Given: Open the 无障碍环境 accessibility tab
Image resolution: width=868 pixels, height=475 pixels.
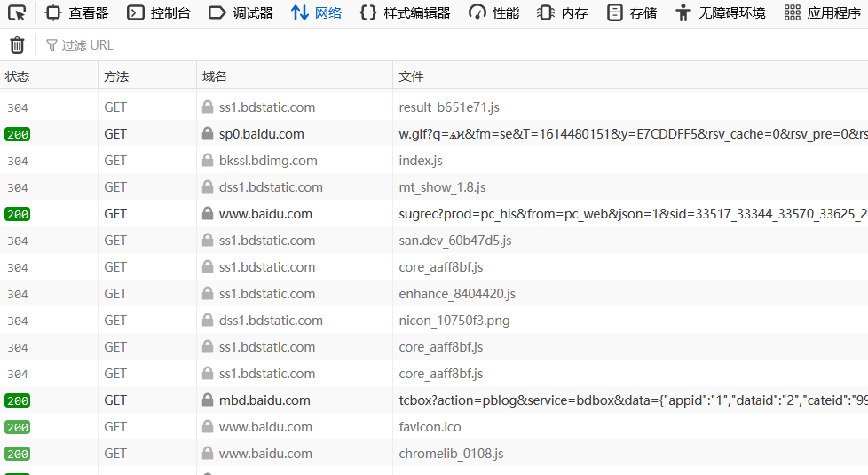Looking at the screenshot, I should pos(721,12).
